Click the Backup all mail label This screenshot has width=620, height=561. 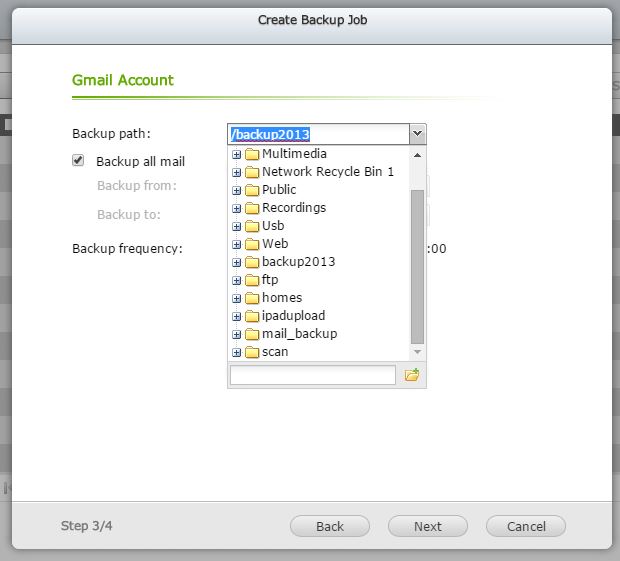[140, 161]
